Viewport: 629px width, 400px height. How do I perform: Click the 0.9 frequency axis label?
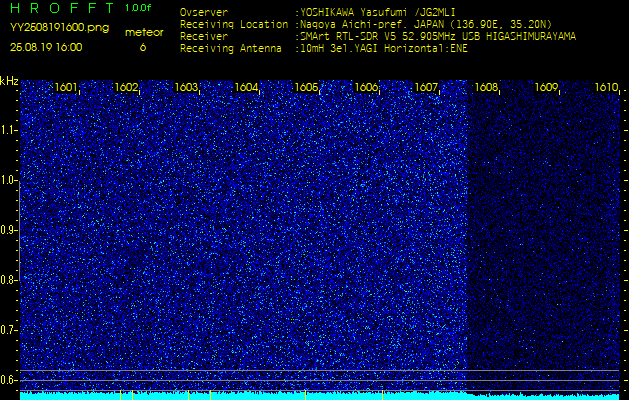[9, 230]
